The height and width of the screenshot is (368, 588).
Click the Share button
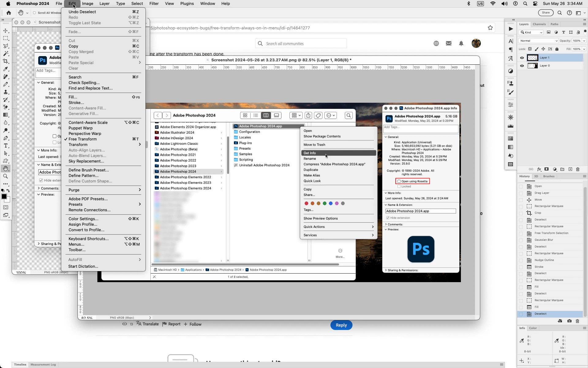(546, 13)
